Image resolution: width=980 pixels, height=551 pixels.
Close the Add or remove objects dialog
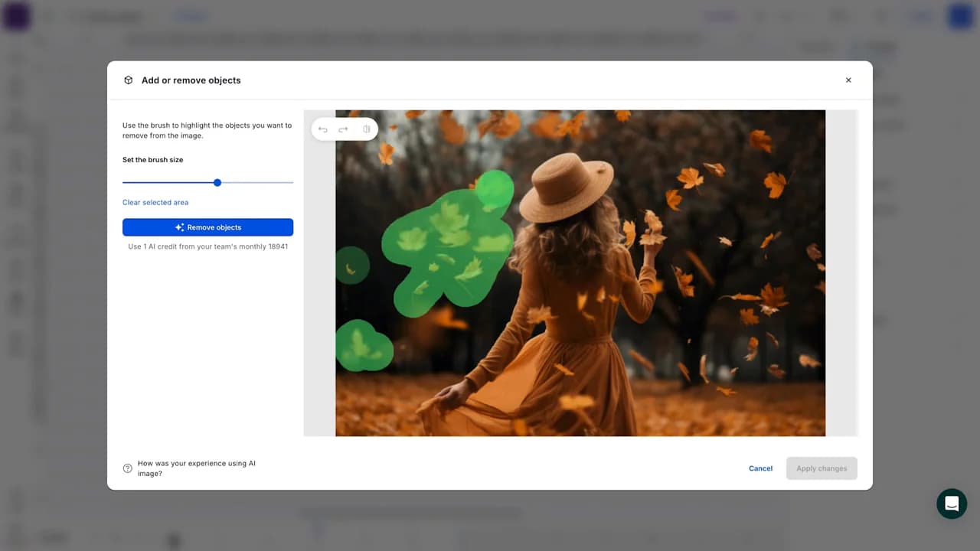[x=848, y=80]
